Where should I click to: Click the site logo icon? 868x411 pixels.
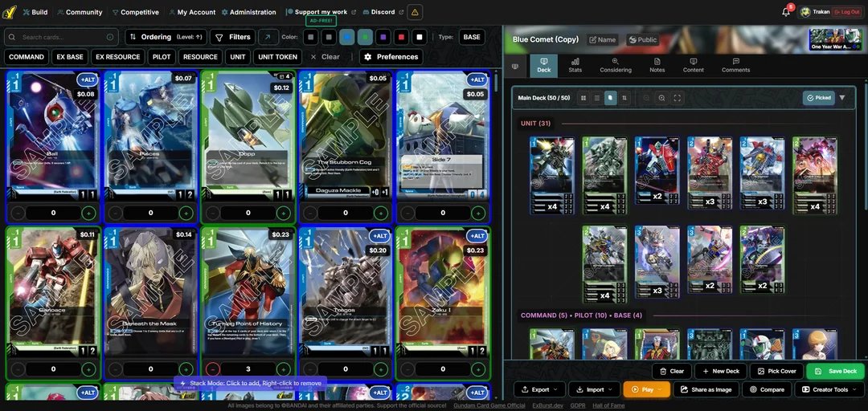[x=10, y=11]
